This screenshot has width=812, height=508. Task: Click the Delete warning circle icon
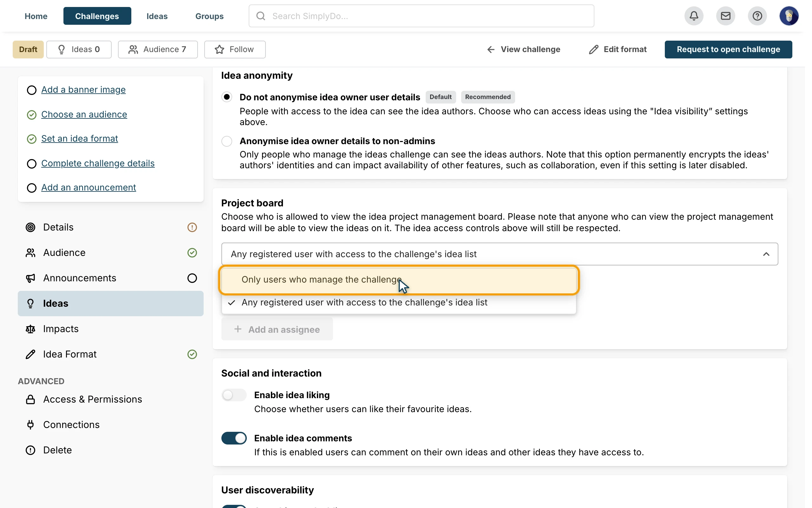click(x=30, y=450)
